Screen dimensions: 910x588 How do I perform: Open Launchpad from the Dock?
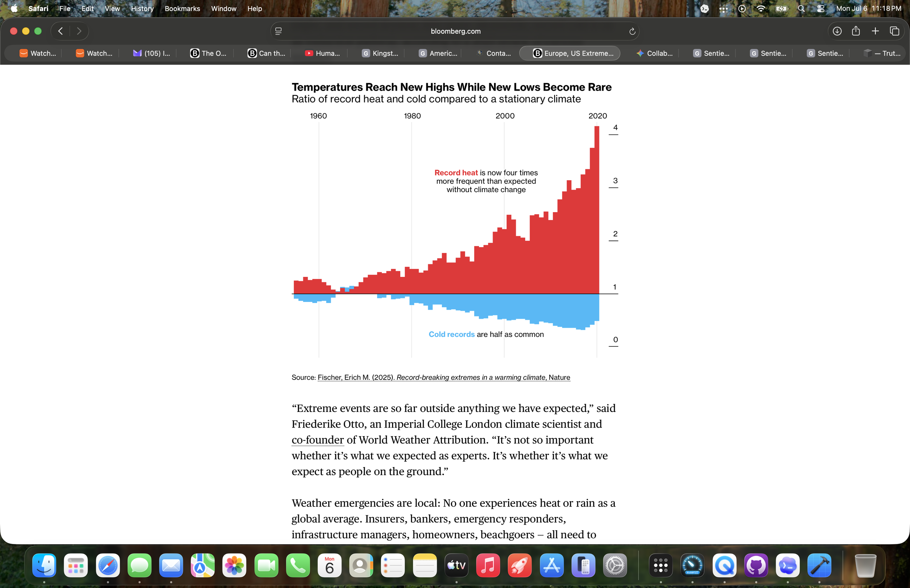pos(76,565)
